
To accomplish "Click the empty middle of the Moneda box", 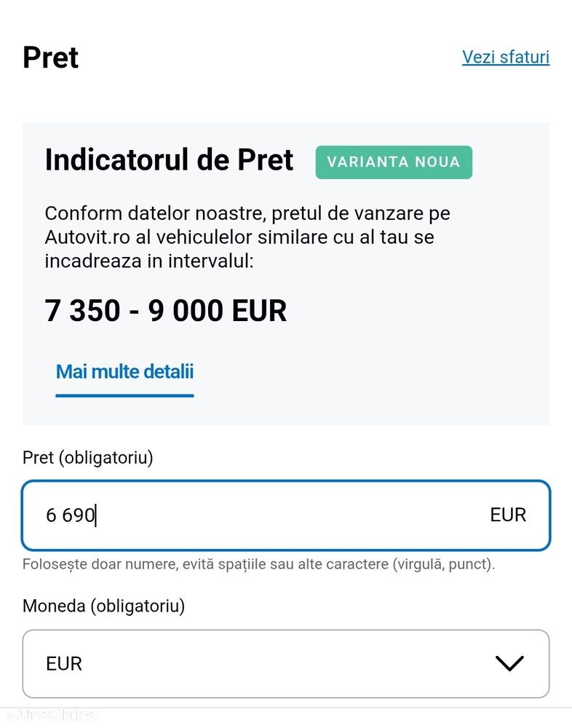I will pyautogui.click(x=284, y=664).
